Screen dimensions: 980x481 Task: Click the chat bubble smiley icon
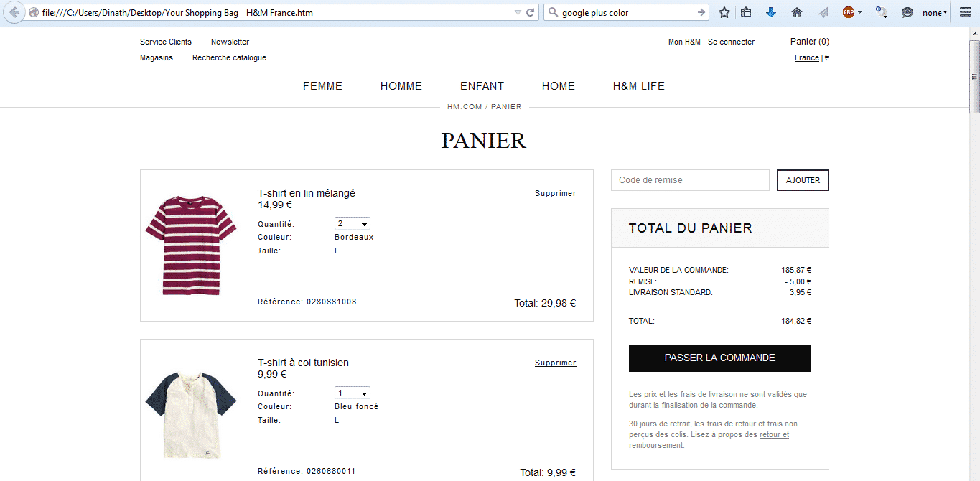point(907,12)
